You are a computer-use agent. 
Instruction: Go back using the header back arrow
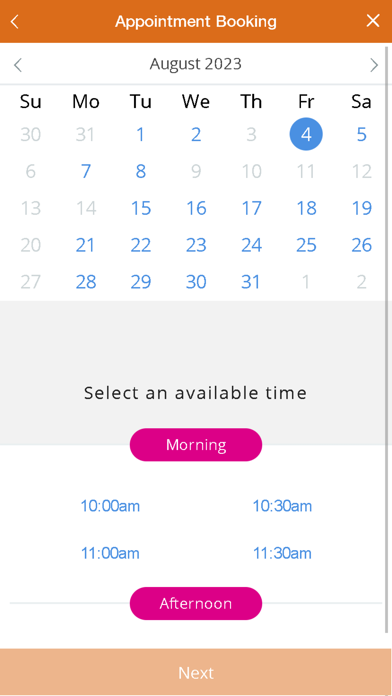click(15, 21)
